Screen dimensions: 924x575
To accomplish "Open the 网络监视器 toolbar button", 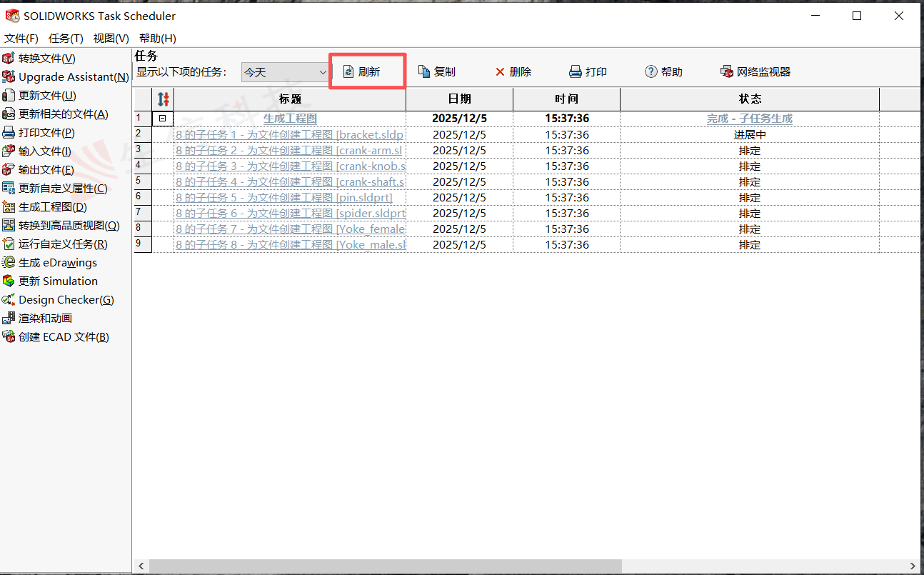I will click(x=755, y=71).
